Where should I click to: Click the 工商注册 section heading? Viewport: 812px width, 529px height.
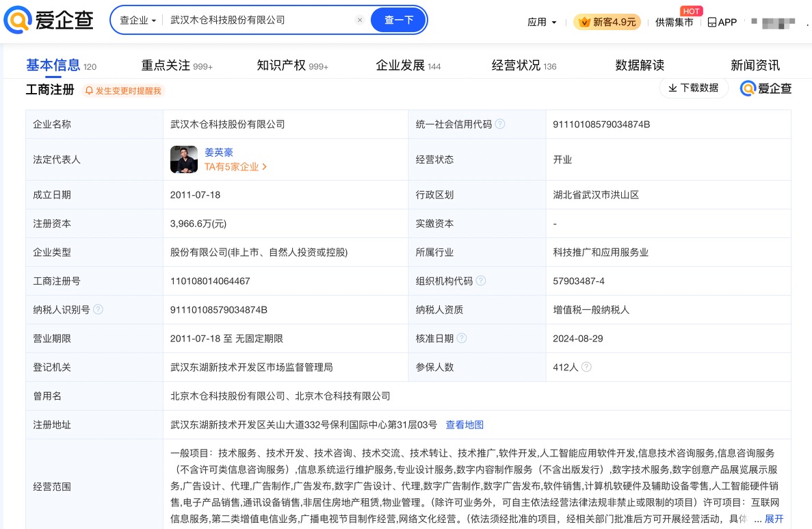pyautogui.click(x=50, y=90)
